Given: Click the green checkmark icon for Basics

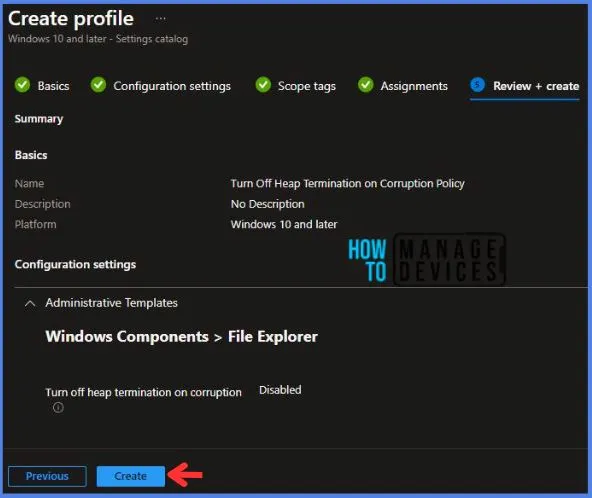Looking at the screenshot, I should (x=22, y=85).
